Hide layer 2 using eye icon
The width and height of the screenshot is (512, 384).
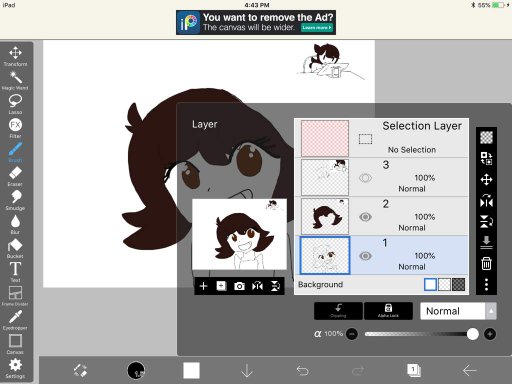[x=365, y=217]
